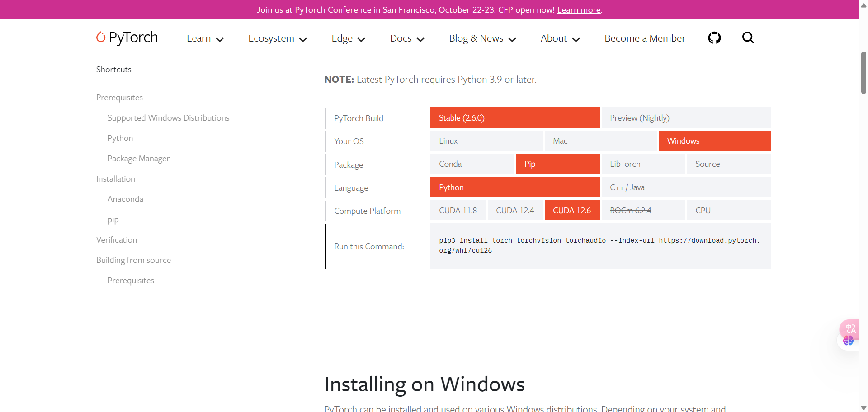This screenshot has width=868, height=412.
Task: Jump to the pip sidebar entry
Action: (113, 220)
